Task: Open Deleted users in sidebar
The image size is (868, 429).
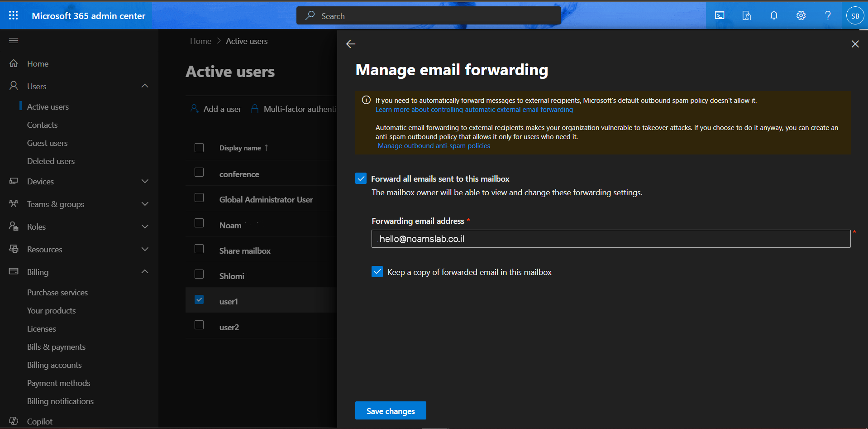Action: (x=51, y=161)
